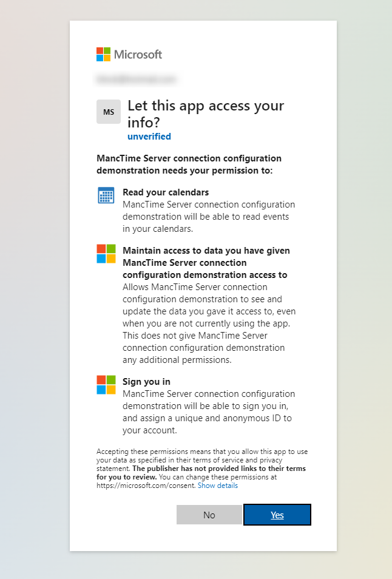Click the "needs your permission to" intro text
The width and height of the screenshot is (392, 579).
click(189, 164)
